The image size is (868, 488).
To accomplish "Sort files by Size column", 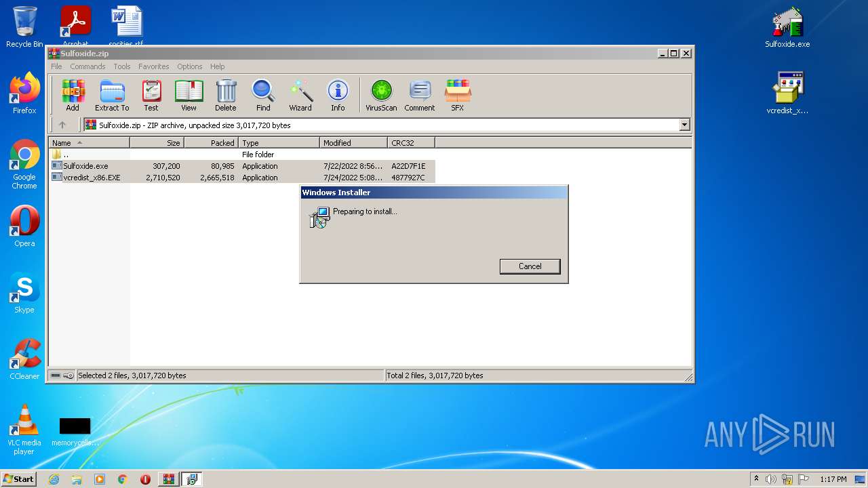I will (157, 143).
